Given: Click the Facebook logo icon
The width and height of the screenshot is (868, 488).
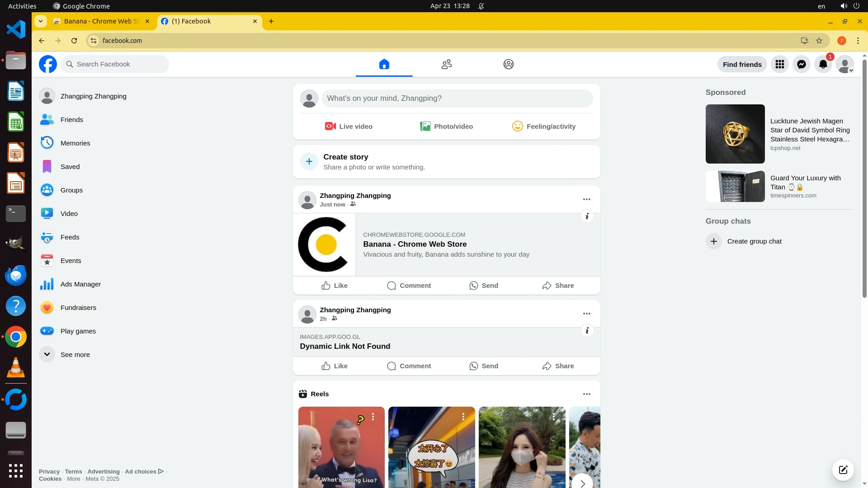Looking at the screenshot, I should click(x=48, y=64).
